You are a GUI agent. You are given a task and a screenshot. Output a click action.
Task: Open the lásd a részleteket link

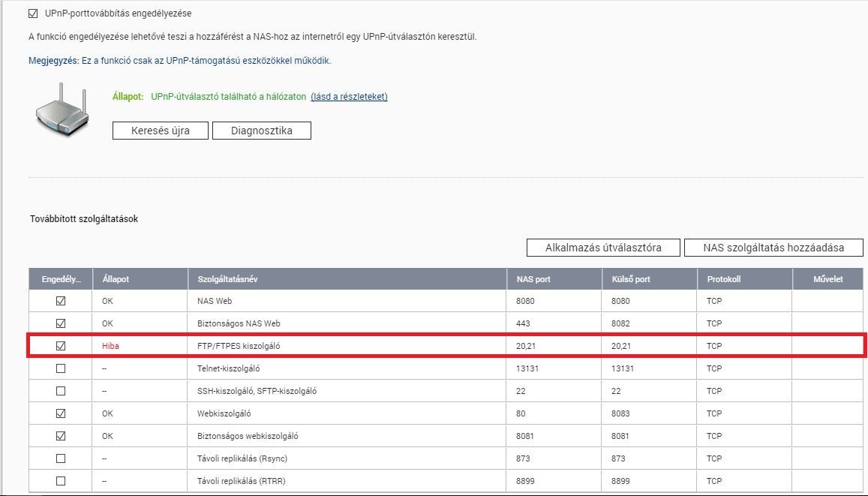[349, 96]
